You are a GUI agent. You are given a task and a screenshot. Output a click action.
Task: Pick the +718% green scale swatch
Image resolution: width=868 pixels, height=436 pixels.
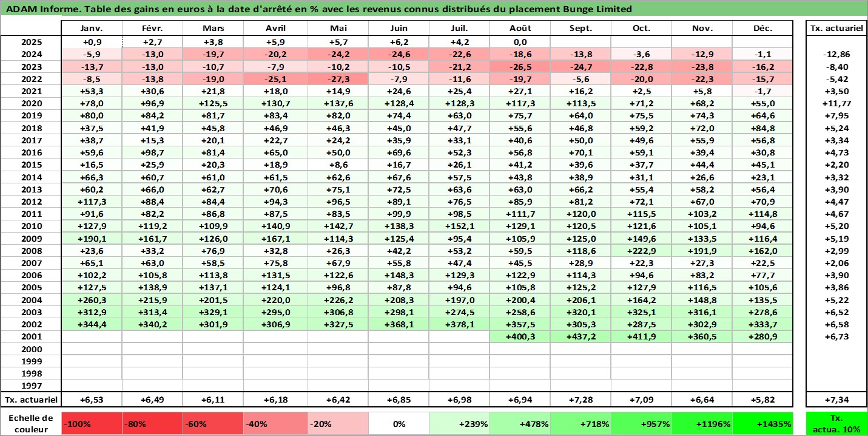pos(580,424)
